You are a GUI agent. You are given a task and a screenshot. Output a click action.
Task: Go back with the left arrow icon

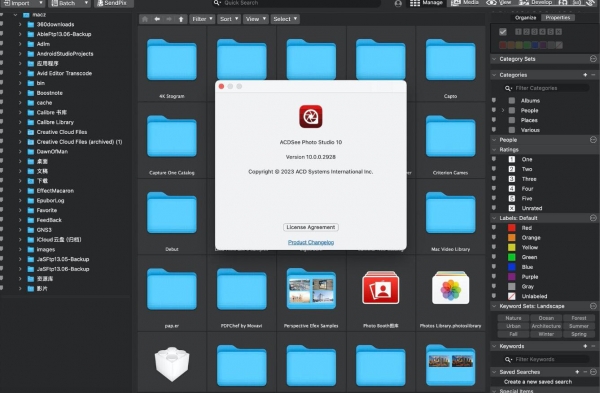[157, 19]
